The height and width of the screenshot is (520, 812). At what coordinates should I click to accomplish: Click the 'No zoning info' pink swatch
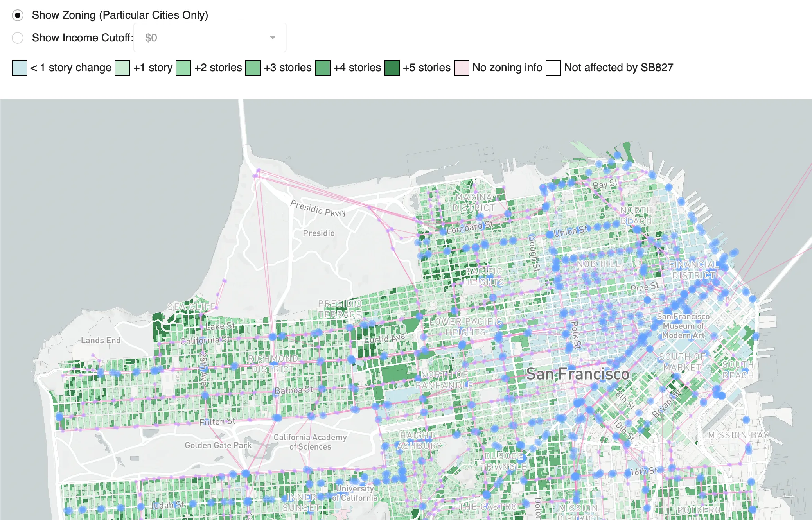462,68
